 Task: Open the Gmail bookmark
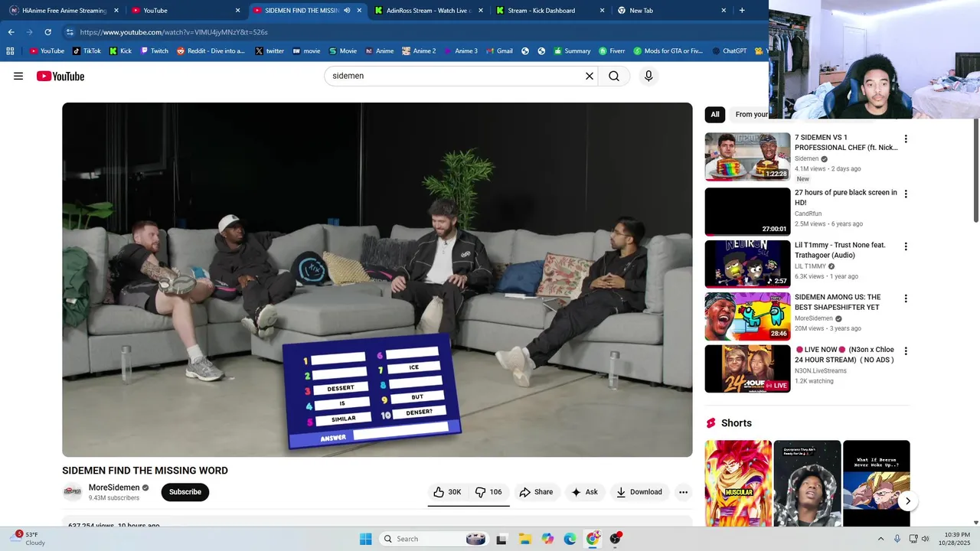pyautogui.click(x=498, y=51)
